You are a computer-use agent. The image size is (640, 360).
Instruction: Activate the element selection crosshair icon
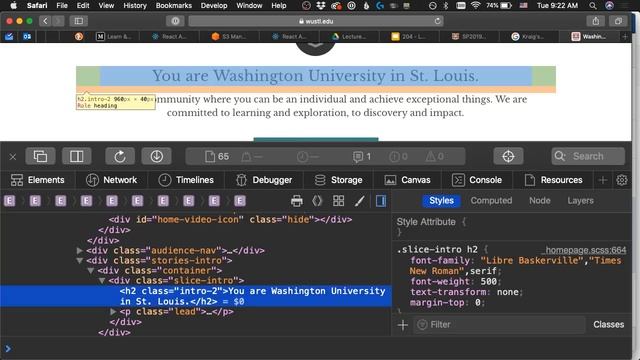(508, 156)
